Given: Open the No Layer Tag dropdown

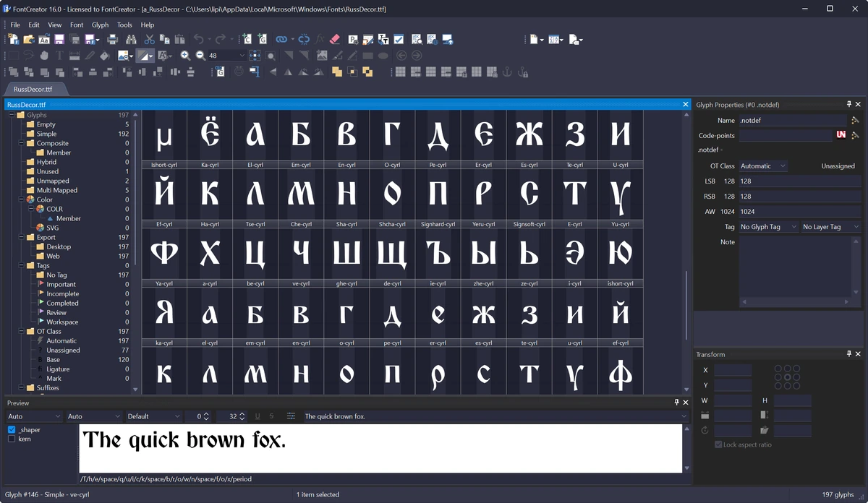Looking at the screenshot, I should pos(830,227).
